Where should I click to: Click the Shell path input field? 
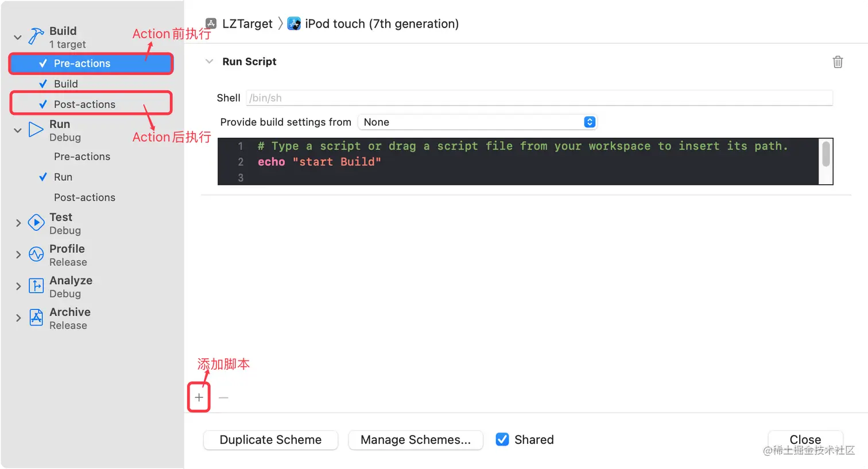539,98
